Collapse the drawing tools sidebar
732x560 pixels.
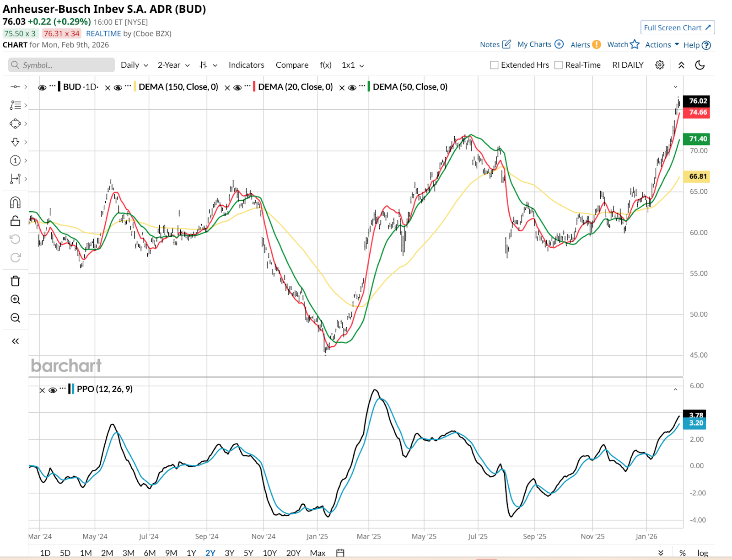coord(15,341)
